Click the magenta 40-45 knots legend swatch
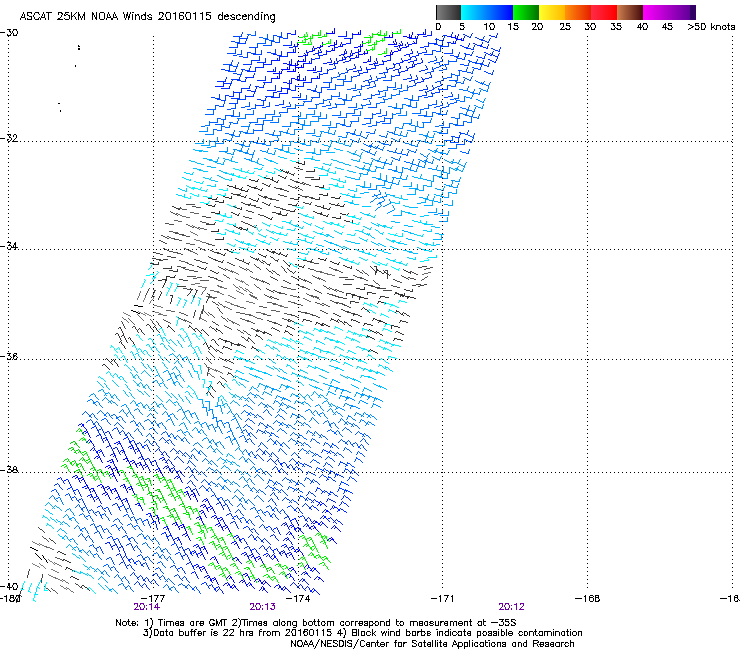Screen dimensions: 740x650 point(656,12)
